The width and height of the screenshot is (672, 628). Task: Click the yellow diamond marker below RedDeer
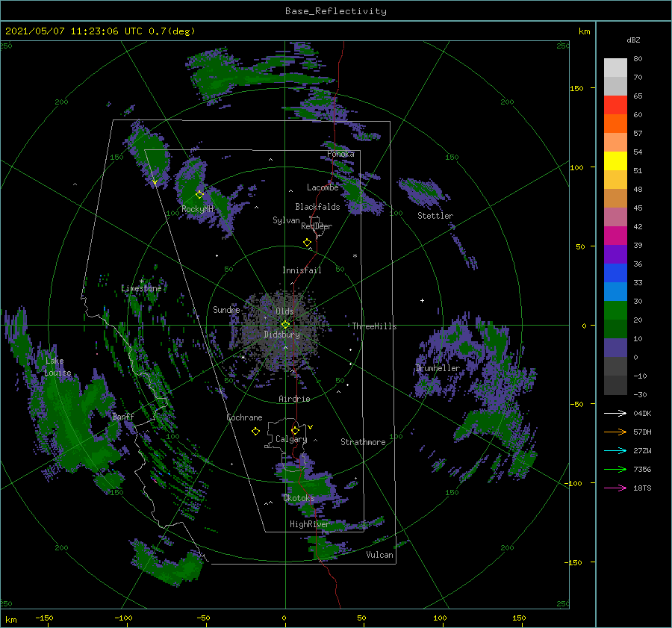tap(307, 243)
